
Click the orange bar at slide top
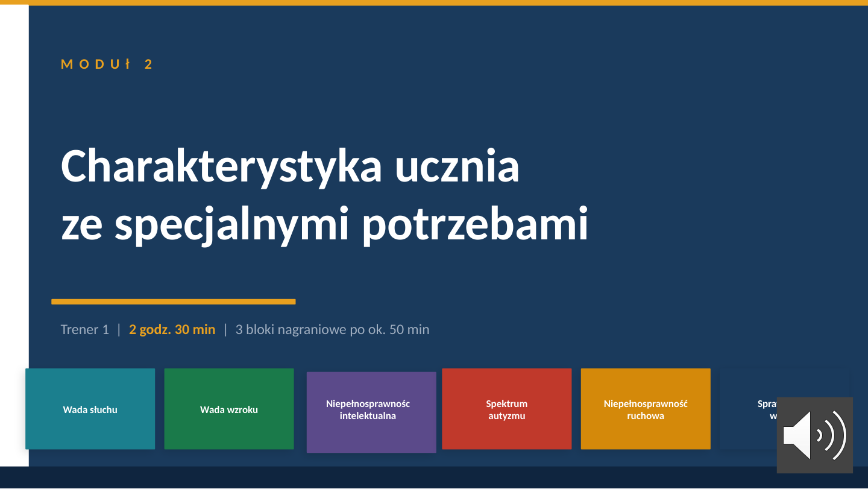434,2
